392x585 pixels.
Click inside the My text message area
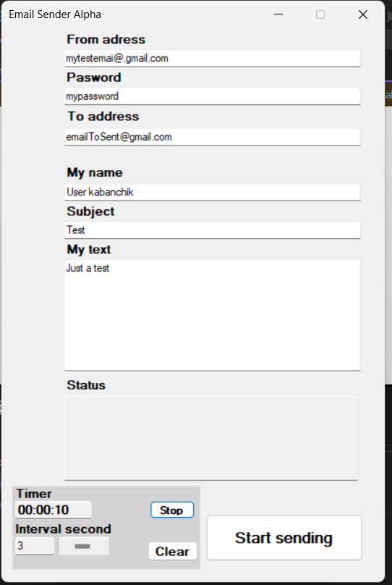click(x=213, y=315)
